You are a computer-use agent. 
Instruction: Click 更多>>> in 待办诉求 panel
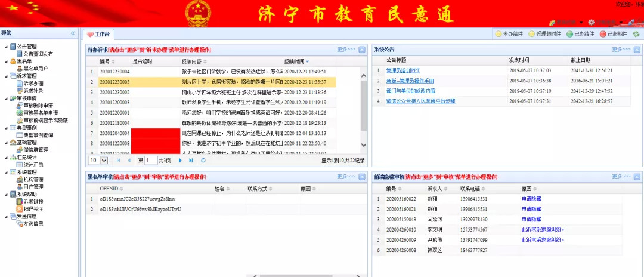point(346,50)
